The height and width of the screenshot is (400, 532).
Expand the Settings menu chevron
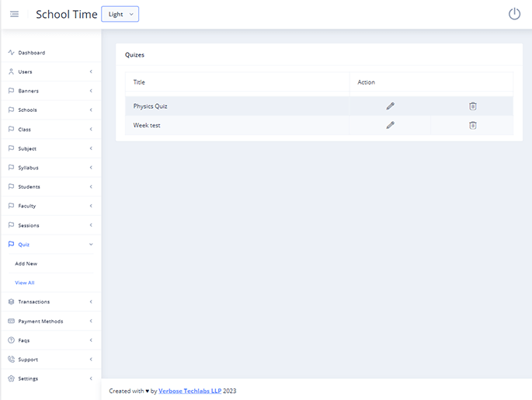point(91,378)
